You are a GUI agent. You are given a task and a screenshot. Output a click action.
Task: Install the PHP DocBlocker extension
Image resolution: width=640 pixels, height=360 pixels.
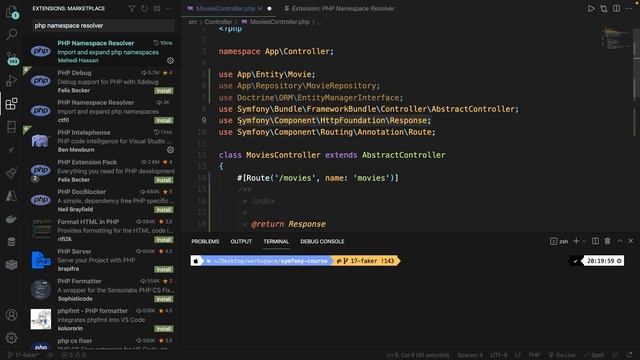click(164, 210)
